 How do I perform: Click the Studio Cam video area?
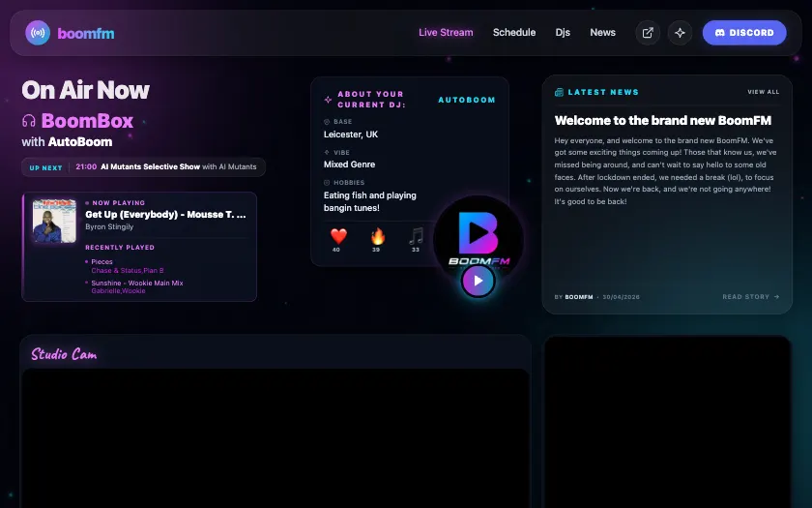point(275,438)
